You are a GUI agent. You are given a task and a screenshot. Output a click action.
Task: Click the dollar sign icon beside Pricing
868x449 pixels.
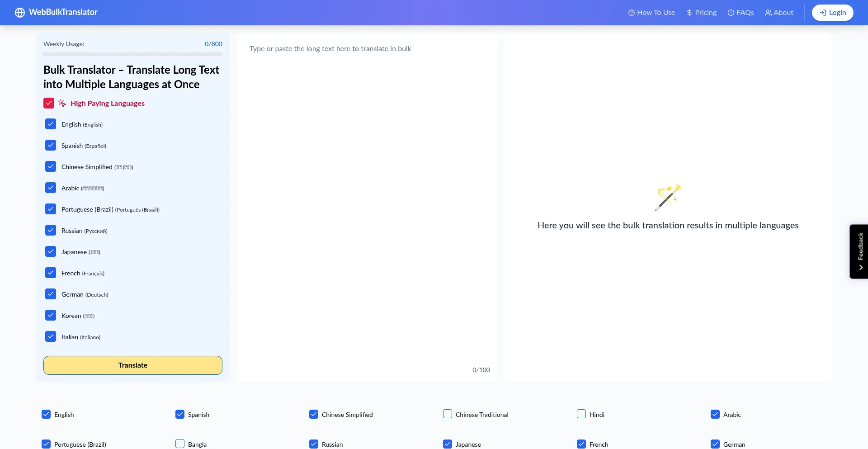click(688, 12)
